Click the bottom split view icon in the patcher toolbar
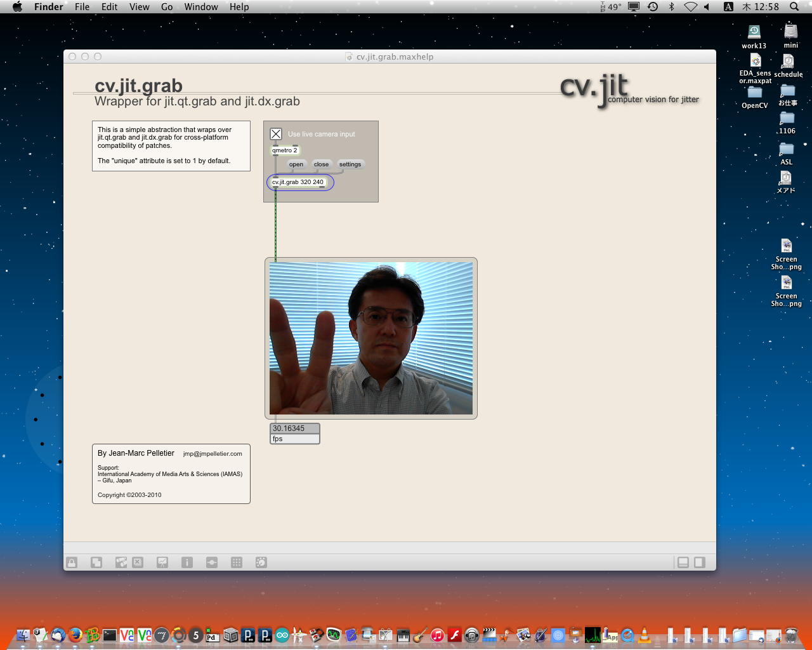This screenshot has height=650, width=812. click(x=683, y=562)
